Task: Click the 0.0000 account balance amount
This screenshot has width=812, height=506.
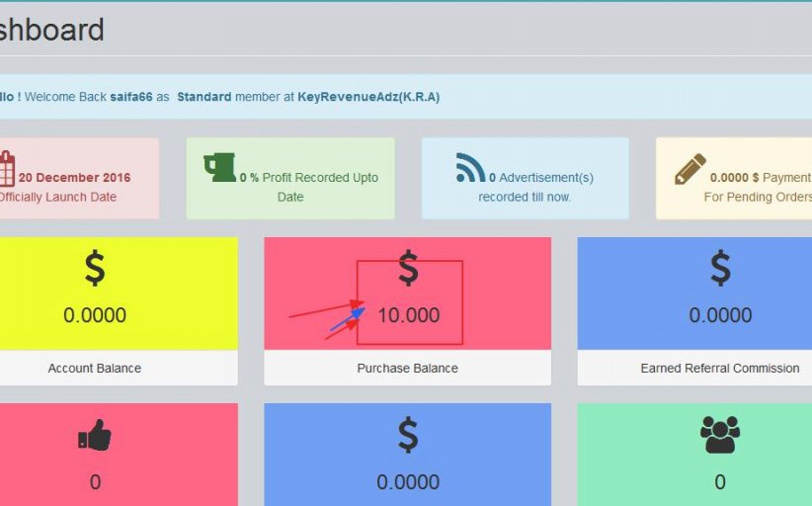Action: 95,315
